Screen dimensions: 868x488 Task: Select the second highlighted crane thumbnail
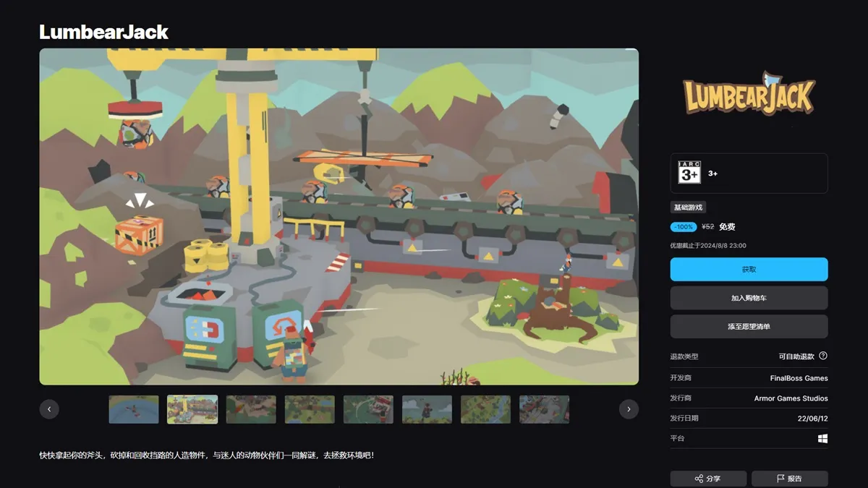click(x=192, y=409)
